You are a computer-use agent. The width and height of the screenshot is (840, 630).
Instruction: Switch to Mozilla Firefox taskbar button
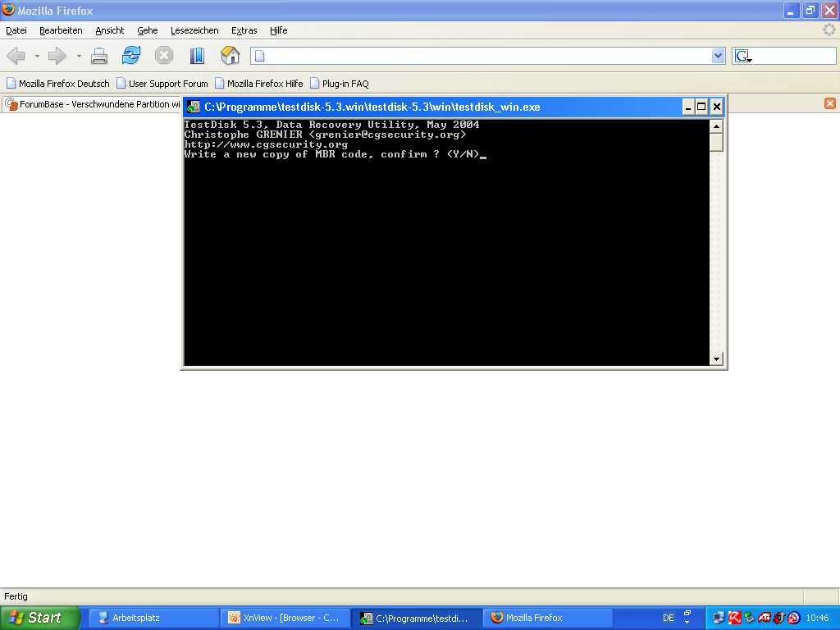pyautogui.click(x=549, y=618)
